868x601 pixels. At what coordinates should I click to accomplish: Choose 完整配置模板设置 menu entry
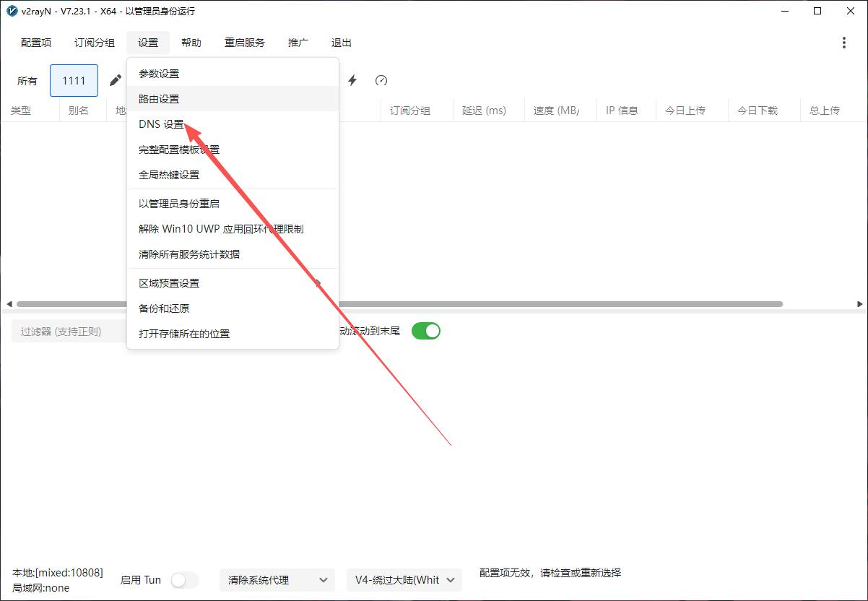click(x=233, y=150)
